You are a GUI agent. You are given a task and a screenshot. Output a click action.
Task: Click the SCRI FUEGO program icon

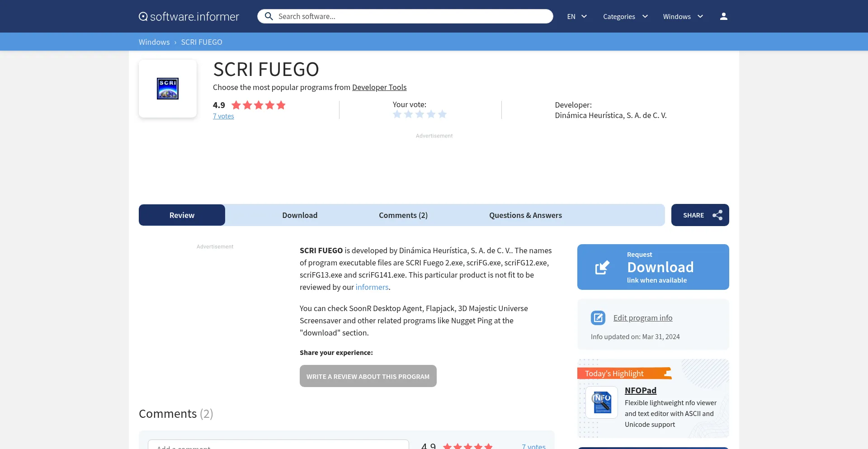click(168, 89)
